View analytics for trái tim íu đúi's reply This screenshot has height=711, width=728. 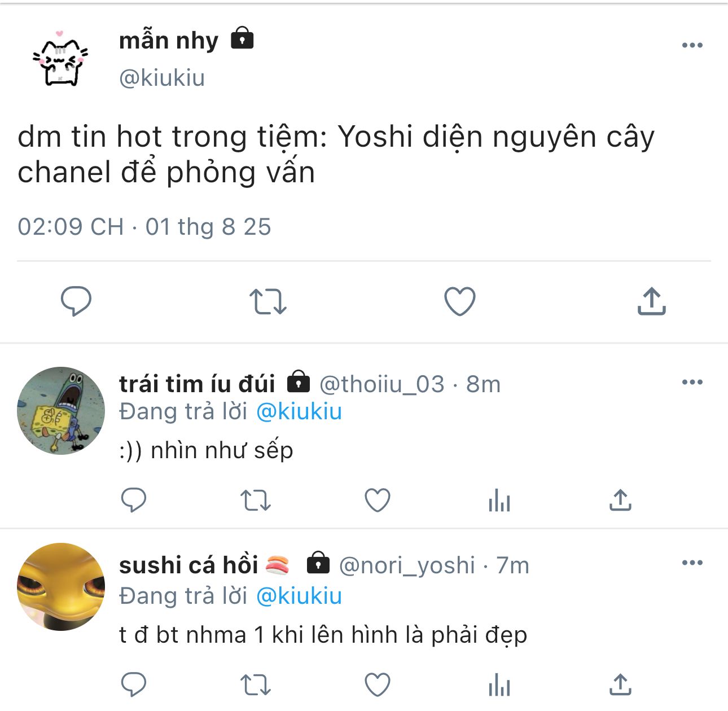click(x=499, y=500)
